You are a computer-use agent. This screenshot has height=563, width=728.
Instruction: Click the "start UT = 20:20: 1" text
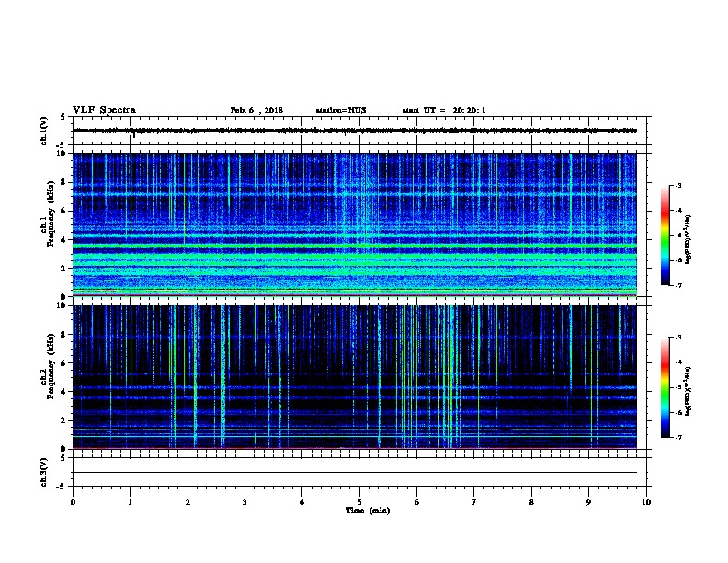coord(444,110)
